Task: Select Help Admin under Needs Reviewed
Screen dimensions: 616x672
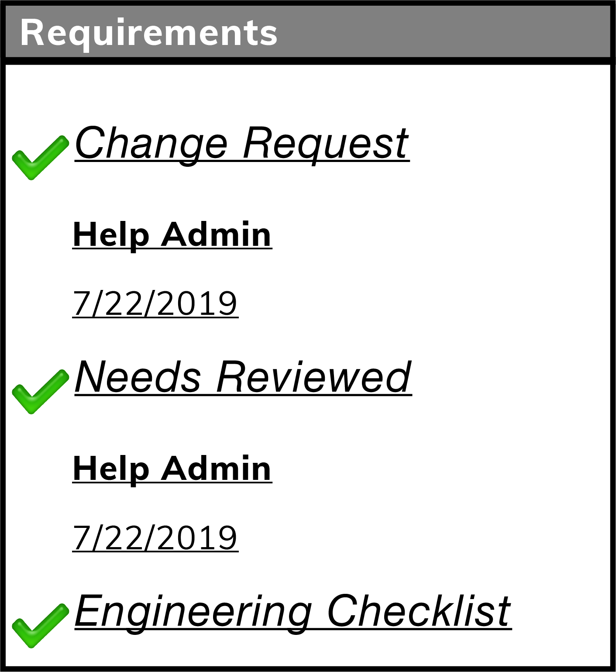Action: (x=172, y=469)
